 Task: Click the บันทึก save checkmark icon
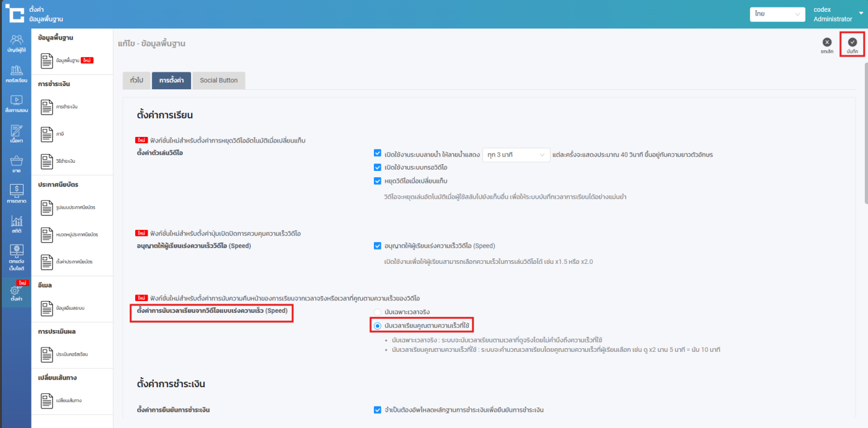pyautogui.click(x=852, y=43)
